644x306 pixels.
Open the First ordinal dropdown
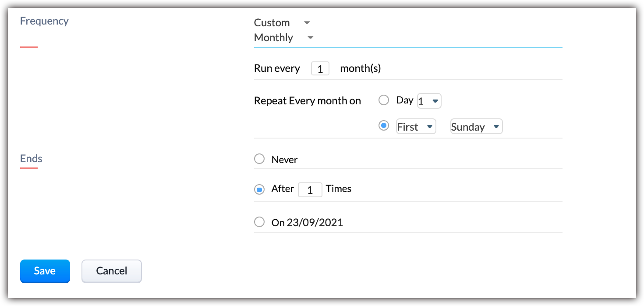click(416, 127)
